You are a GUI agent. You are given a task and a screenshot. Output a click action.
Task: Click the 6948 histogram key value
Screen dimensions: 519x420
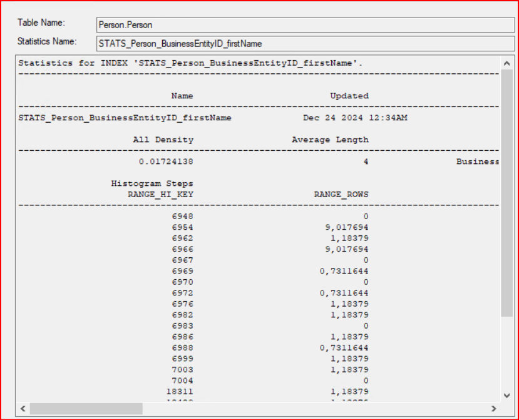183,216
